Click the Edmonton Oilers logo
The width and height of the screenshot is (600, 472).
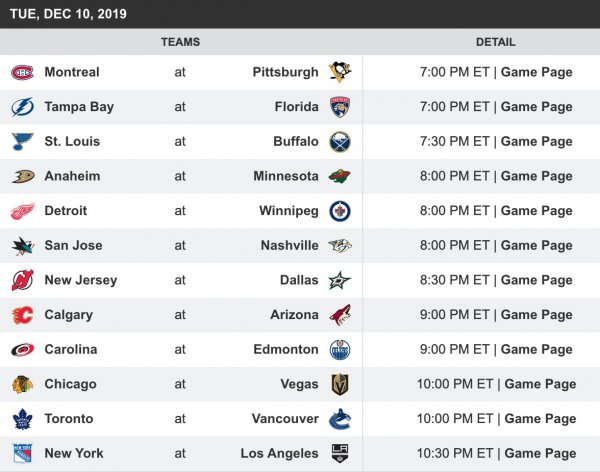(x=340, y=349)
